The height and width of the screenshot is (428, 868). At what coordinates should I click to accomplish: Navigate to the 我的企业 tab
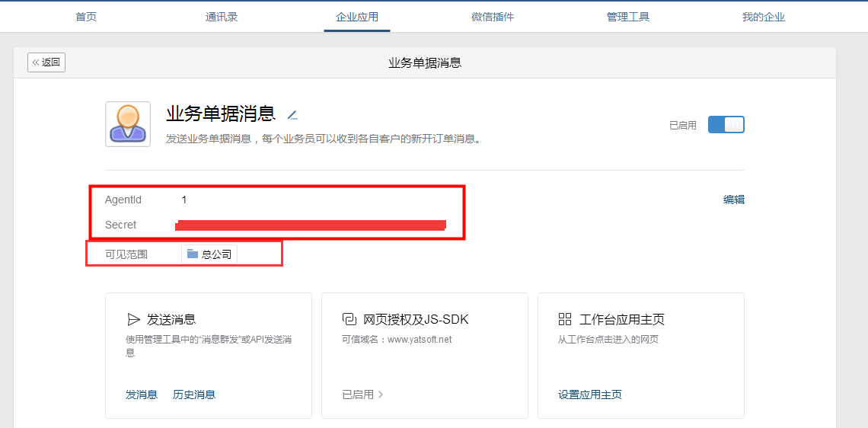(764, 17)
